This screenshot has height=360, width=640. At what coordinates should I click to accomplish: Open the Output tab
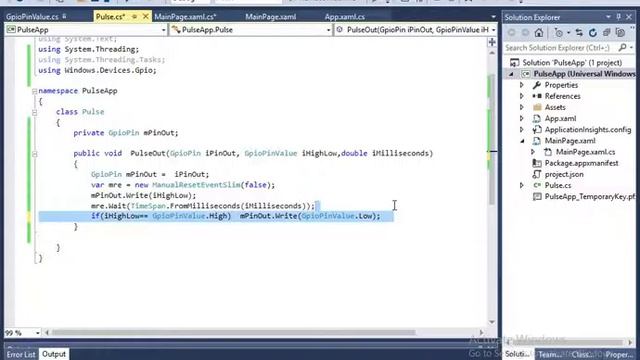(54, 354)
